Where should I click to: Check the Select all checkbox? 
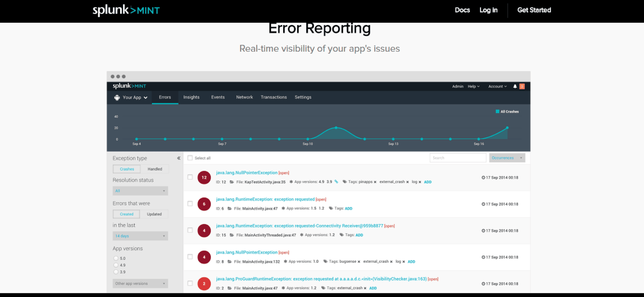190,158
